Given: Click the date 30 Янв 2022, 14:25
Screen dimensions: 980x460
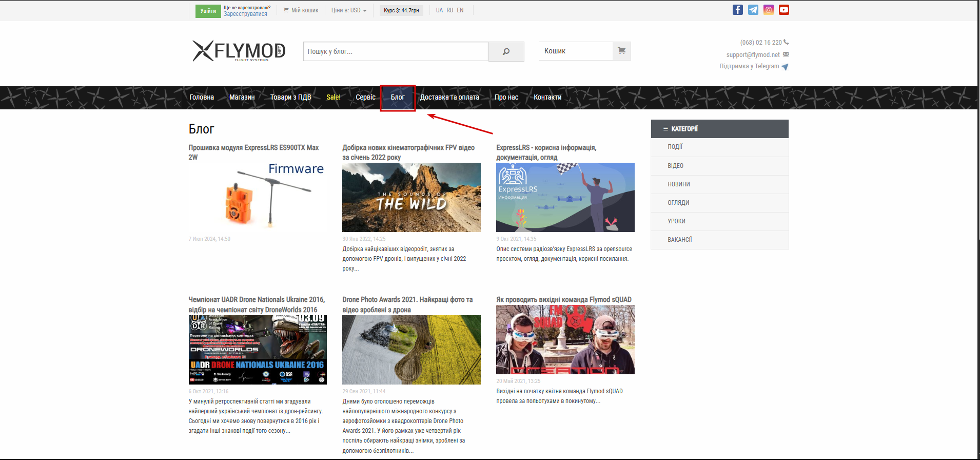Looking at the screenshot, I should tap(364, 239).
